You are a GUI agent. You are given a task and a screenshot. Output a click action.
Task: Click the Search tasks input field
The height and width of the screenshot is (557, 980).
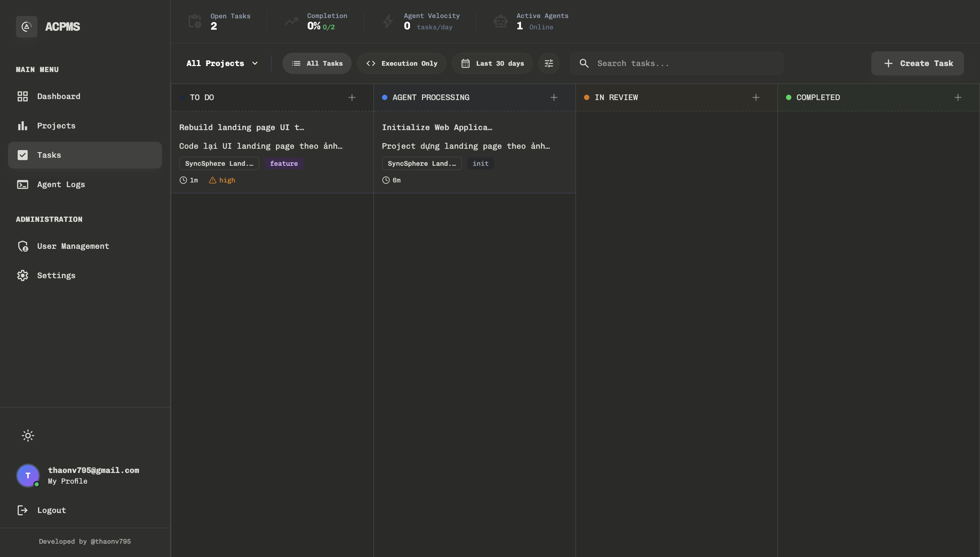pos(677,63)
